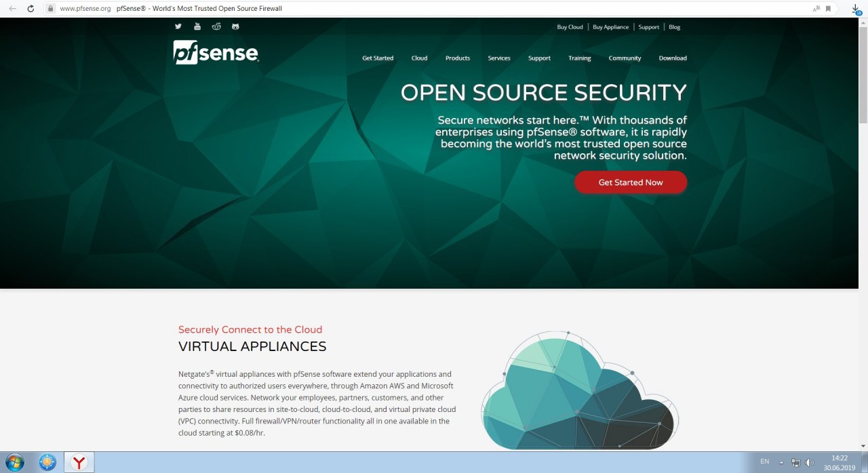868x473 pixels.
Task: Open Get Started menu
Action: coord(378,58)
